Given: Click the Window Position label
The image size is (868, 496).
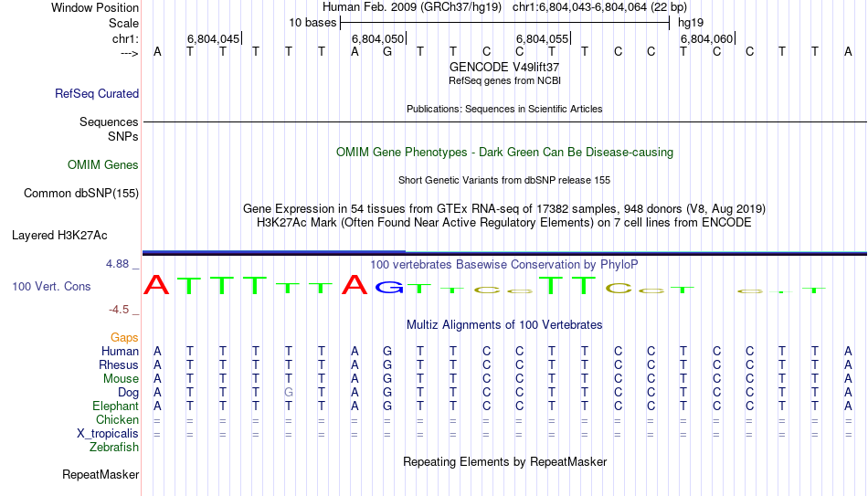Looking at the screenshot, I should point(95,7).
